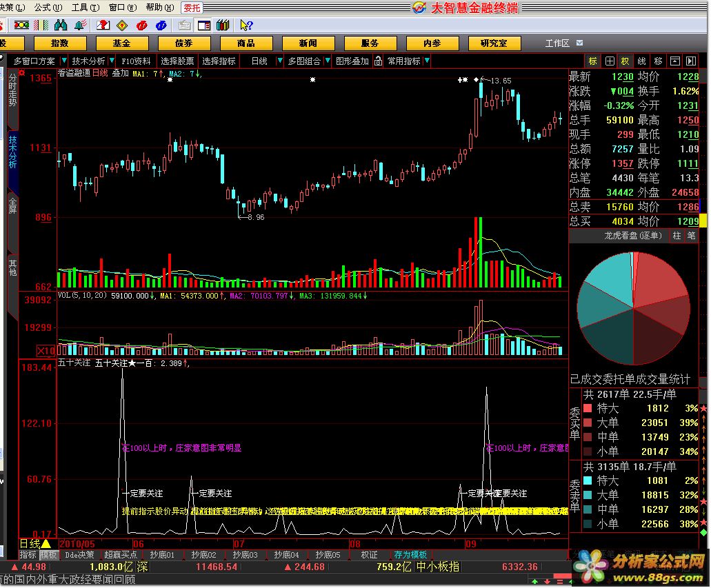This screenshot has height=588, width=711.
Task: Select the 服务 category button
Action: pos(370,43)
